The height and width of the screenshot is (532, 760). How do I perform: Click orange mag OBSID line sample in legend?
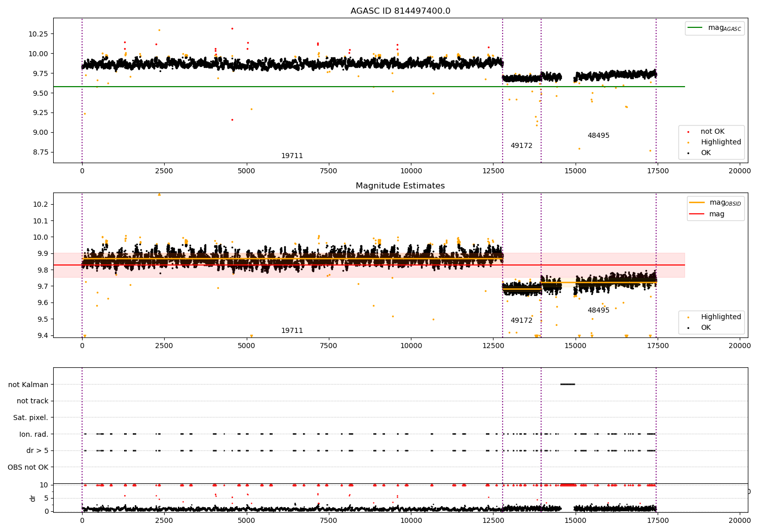click(697, 203)
